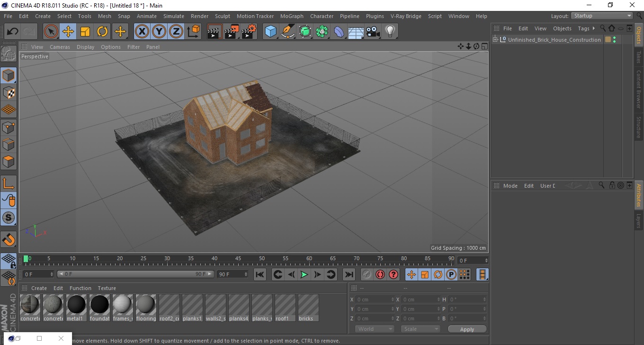Open the World coordinate dropdown
The width and height of the screenshot is (644, 345).
click(x=375, y=329)
